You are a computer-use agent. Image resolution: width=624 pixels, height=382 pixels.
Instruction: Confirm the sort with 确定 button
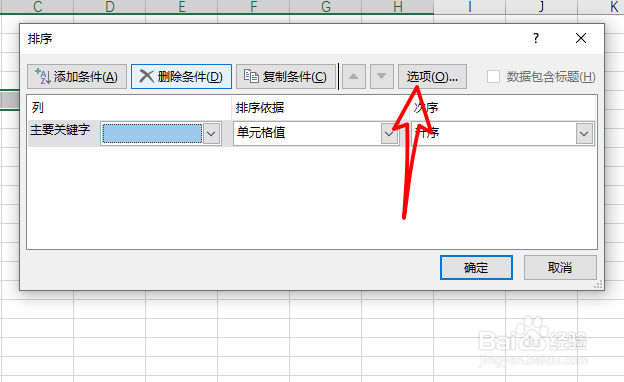476,267
